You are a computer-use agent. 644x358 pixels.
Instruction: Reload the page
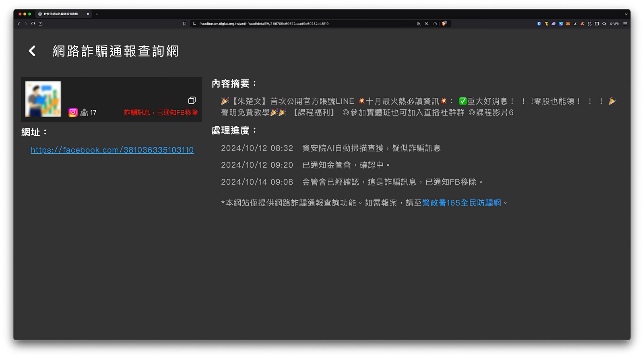(x=33, y=24)
